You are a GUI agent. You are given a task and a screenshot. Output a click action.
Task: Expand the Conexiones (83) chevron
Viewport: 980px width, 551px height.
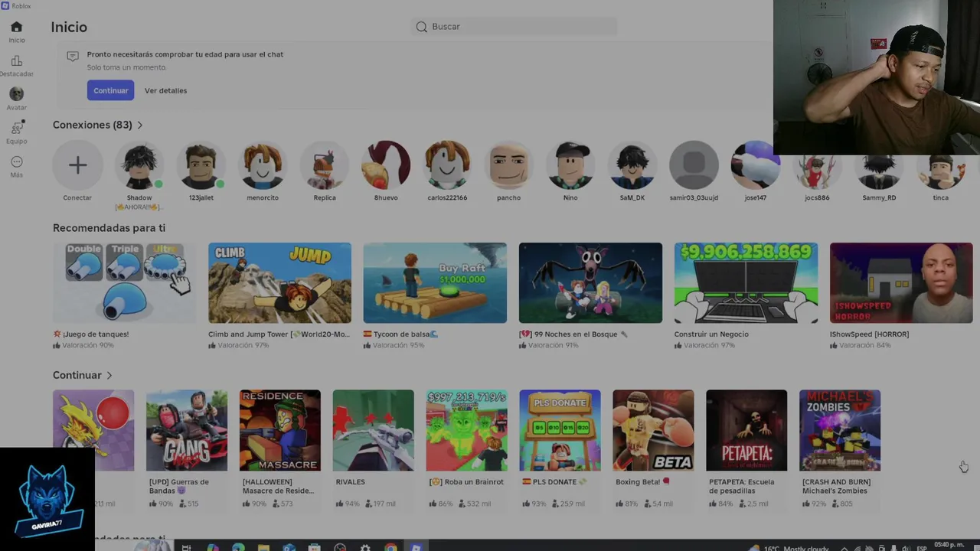click(x=139, y=125)
